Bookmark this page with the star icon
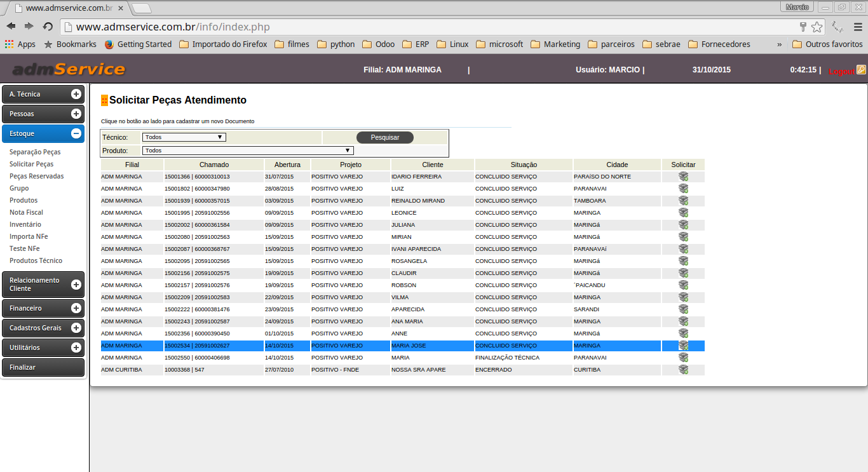 click(817, 27)
